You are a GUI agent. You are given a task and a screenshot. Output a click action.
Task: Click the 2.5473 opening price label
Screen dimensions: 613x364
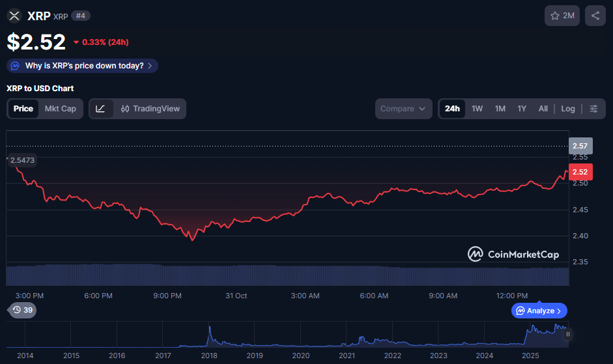click(22, 160)
